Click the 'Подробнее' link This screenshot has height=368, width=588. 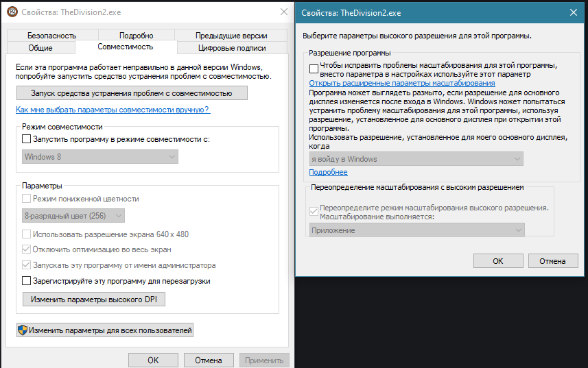point(328,172)
